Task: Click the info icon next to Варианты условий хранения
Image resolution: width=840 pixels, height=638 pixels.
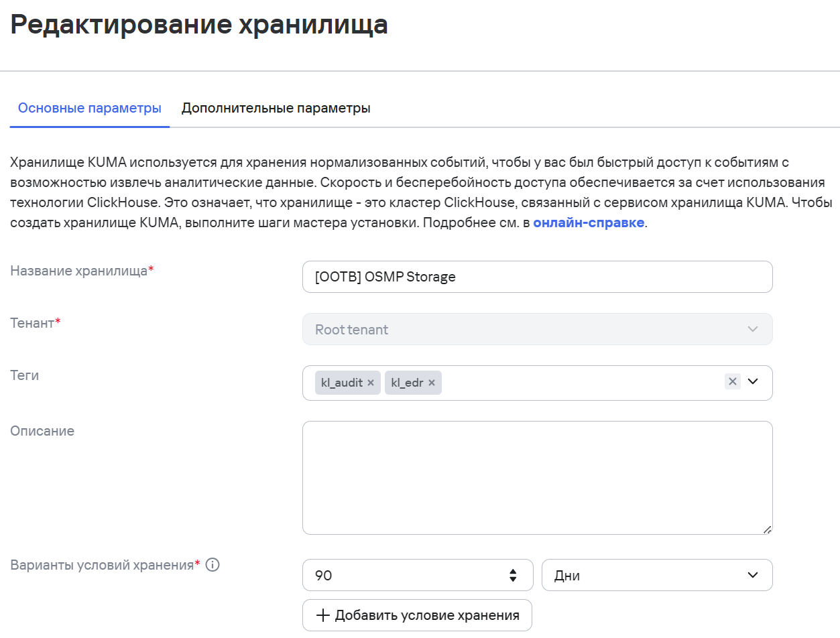Action: click(213, 565)
